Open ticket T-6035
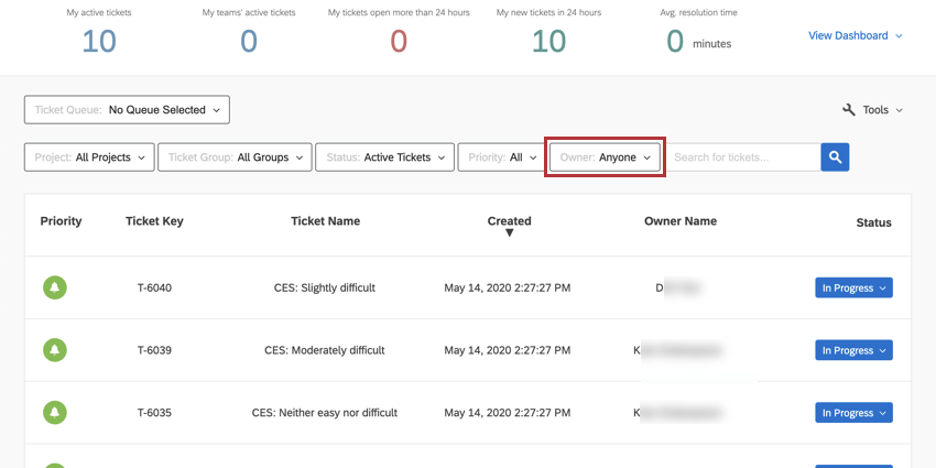The image size is (936, 468). point(155,412)
